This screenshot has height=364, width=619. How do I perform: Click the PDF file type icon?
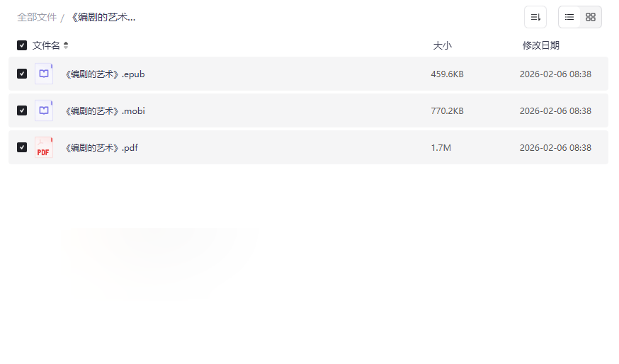tap(44, 147)
